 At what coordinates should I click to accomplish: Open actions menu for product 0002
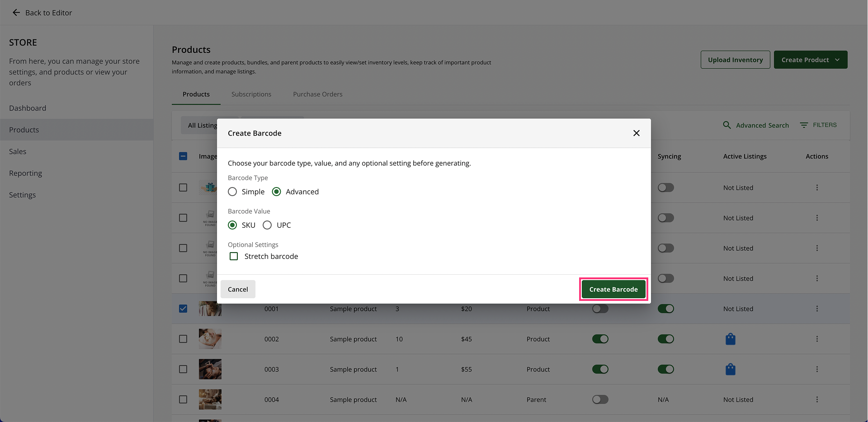tap(817, 339)
